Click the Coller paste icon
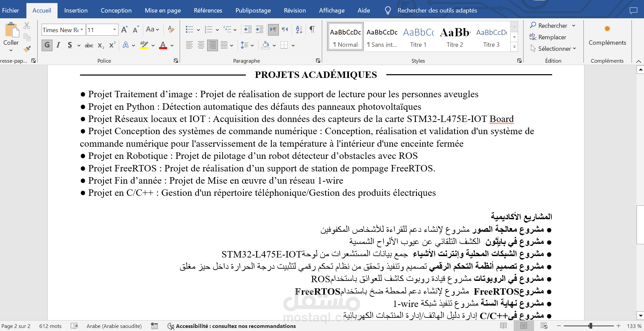Image resolution: width=644 pixels, height=331 pixels. (12, 30)
